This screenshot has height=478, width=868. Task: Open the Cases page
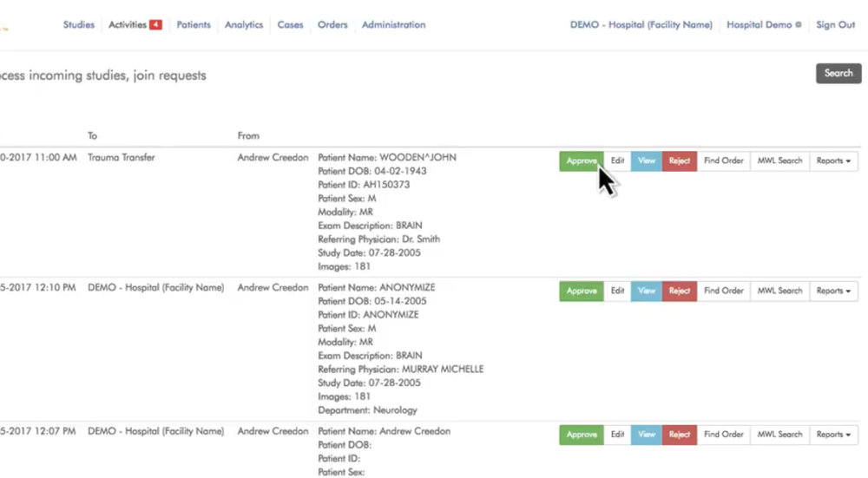coord(291,25)
